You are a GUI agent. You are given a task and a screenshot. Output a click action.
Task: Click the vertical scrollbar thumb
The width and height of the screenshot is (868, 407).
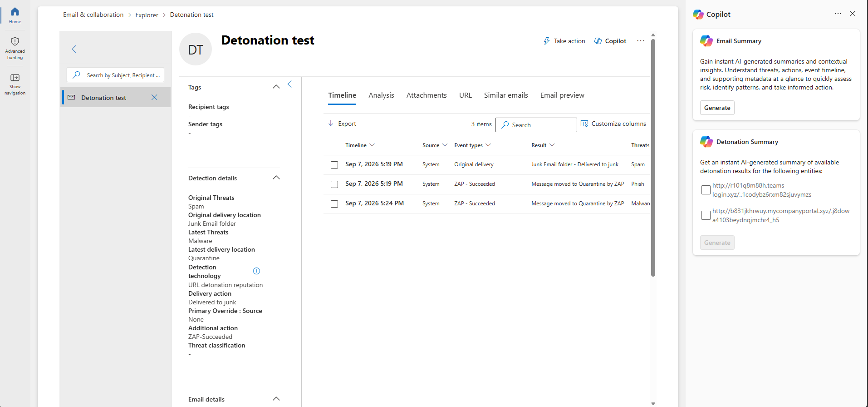coord(653,157)
